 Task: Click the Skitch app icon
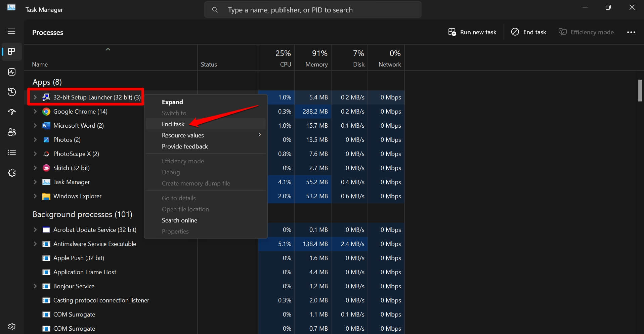(x=46, y=168)
